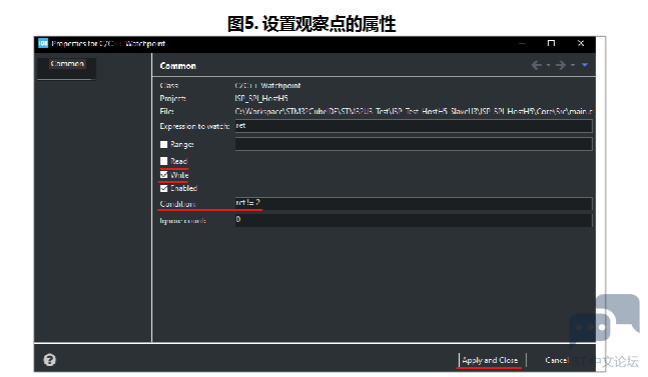The width and height of the screenshot is (648, 377).
Task: Focus the Condition input field
Action: pos(414,203)
